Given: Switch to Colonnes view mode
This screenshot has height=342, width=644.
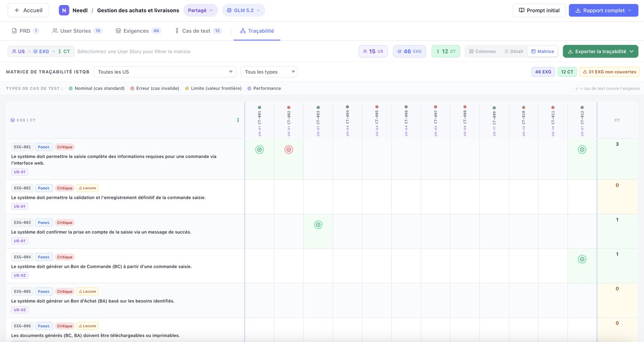Looking at the screenshot, I should pos(482,52).
